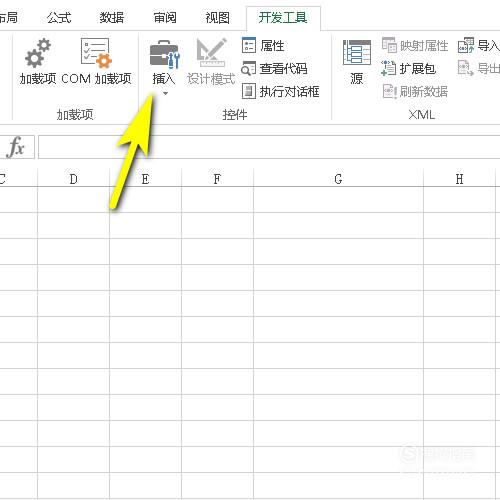Click 导入 import XML
This screenshot has height=500, width=500.
479,46
